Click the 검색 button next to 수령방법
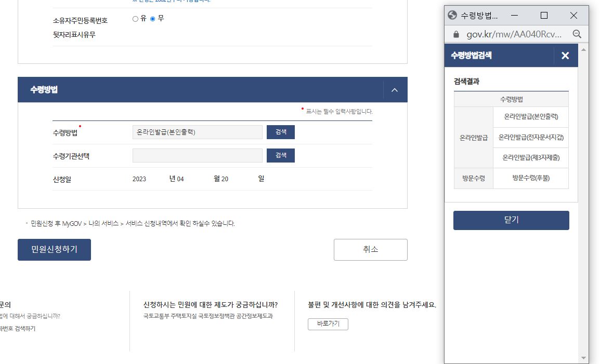 point(280,132)
